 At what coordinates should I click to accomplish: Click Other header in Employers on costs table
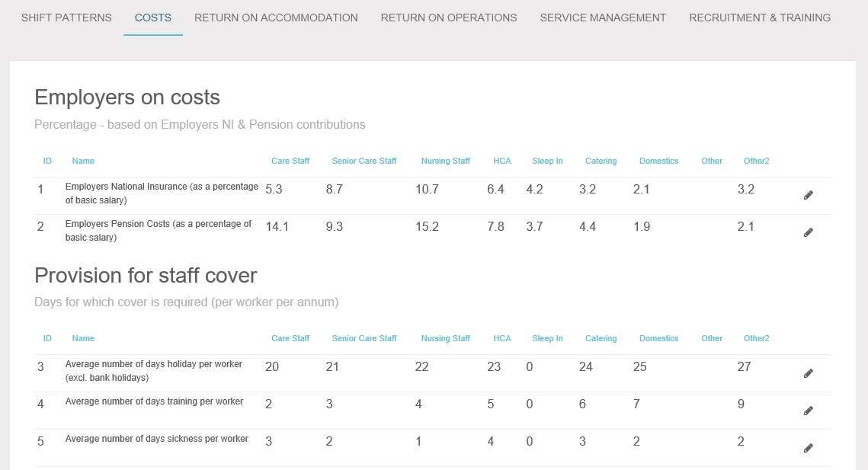(x=712, y=161)
